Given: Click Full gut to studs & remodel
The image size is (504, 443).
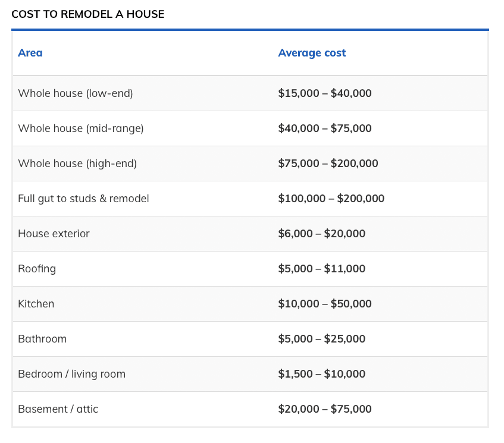Looking at the screenshot, I should (83, 198).
